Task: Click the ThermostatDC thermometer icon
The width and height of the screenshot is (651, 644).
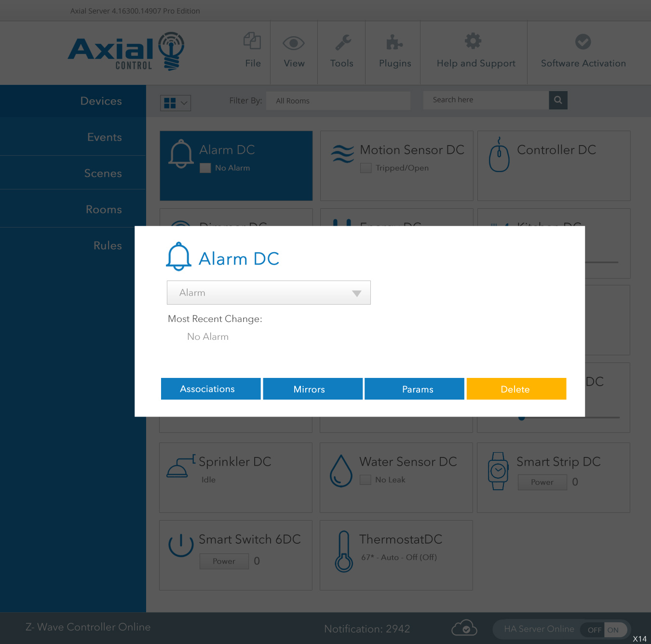Action: tap(343, 551)
